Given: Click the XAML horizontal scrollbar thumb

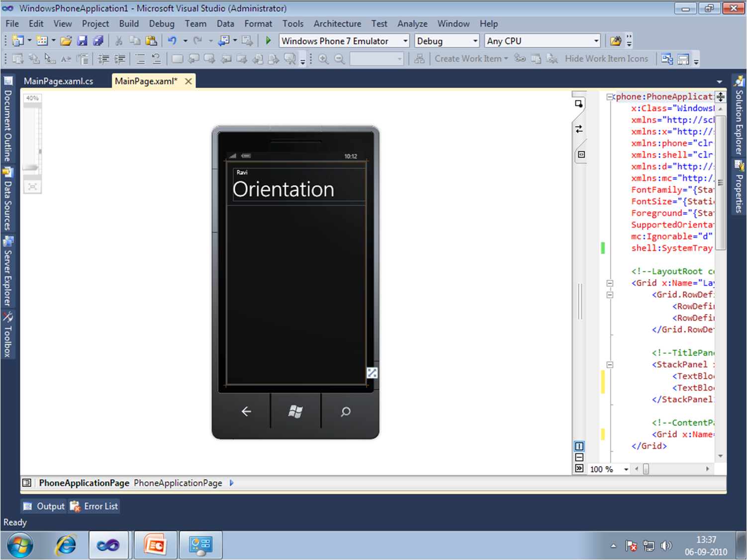Looking at the screenshot, I should pyautogui.click(x=646, y=469).
